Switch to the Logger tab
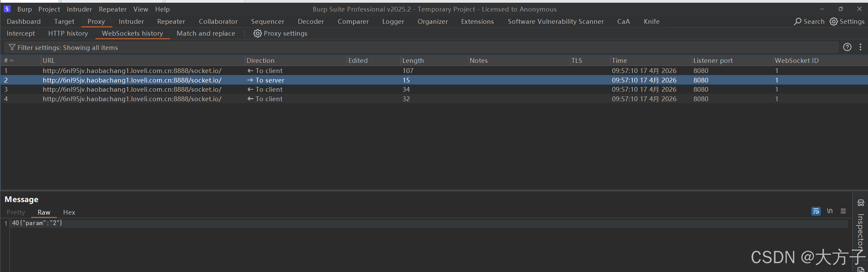The height and width of the screenshot is (272, 868). tap(393, 21)
